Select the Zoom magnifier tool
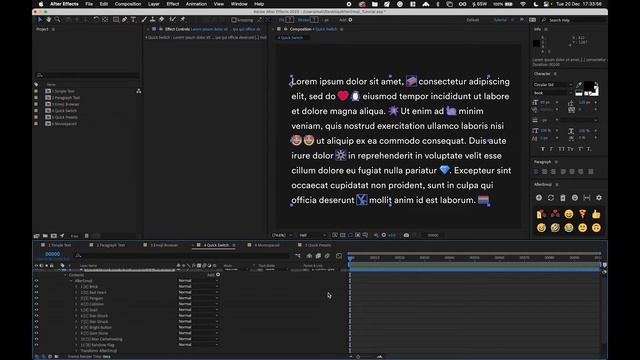The width and height of the screenshot is (640, 360). [57, 20]
